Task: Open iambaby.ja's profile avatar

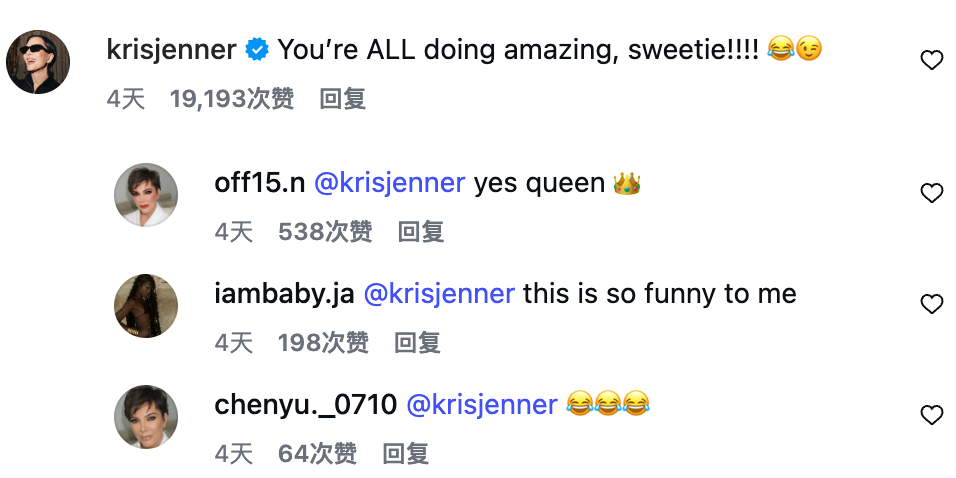Action: click(x=146, y=306)
